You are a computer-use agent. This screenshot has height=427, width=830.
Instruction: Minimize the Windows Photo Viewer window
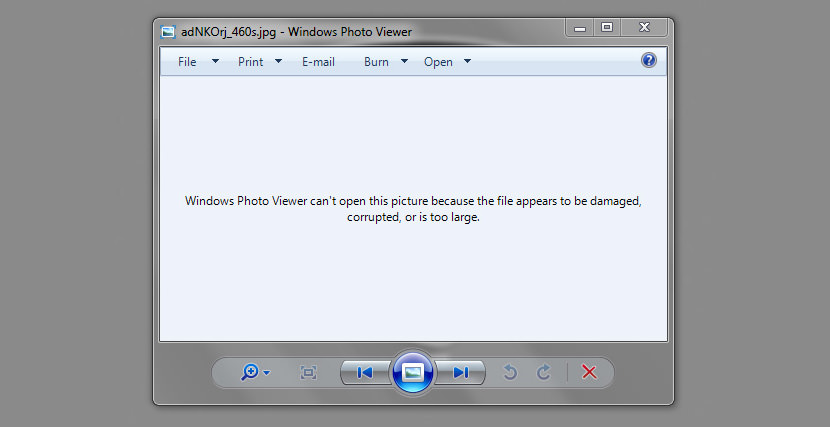click(580, 28)
